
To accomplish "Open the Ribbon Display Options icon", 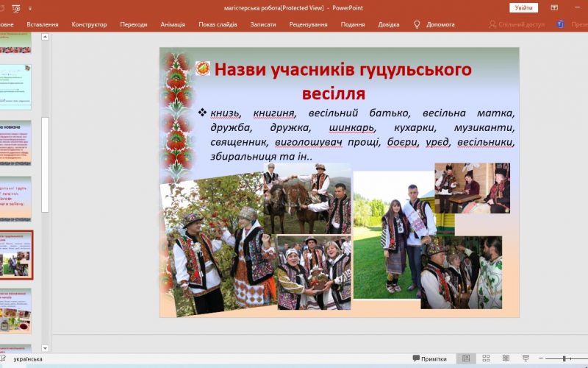I will pos(554,8).
